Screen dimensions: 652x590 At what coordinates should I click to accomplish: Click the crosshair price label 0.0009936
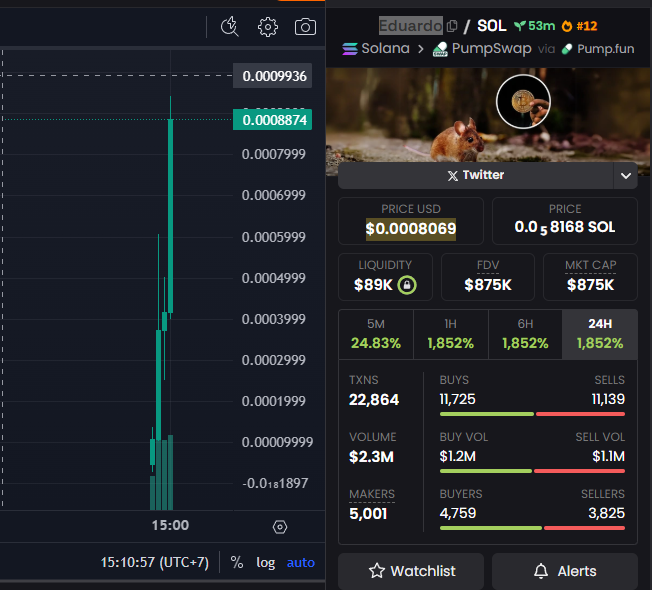pyautogui.click(x=272, y=76)
